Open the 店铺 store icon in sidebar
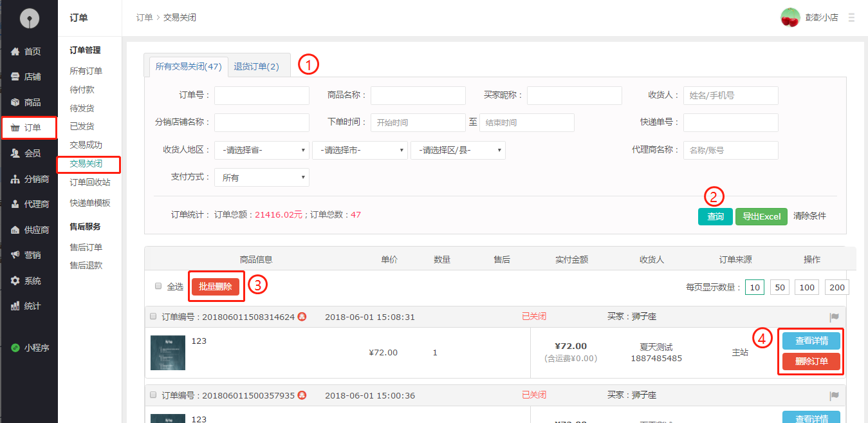The image size is (868, 423). coord(15,77)
